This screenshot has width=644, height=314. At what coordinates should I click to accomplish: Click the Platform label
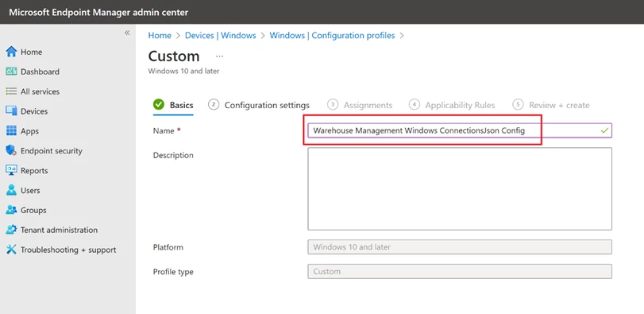(x=168, y=247)
